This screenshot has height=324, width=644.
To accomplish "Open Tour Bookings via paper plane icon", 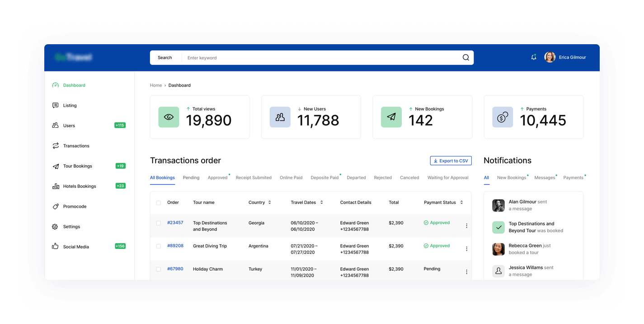I will (56, 166).
